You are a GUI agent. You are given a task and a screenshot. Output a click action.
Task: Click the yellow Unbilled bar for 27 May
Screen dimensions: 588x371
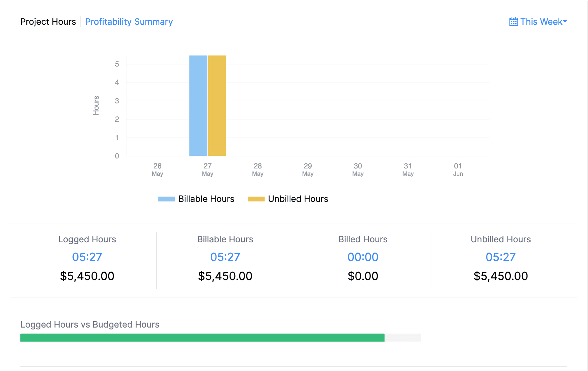pos(217,106)
